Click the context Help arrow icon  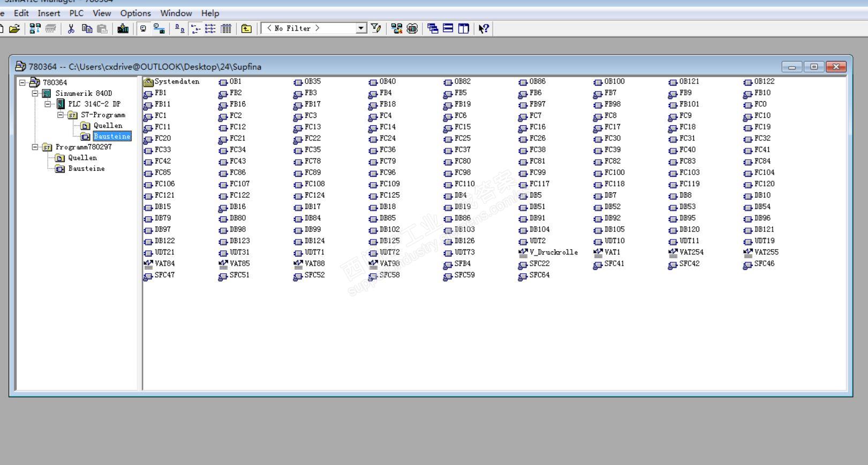484,28
